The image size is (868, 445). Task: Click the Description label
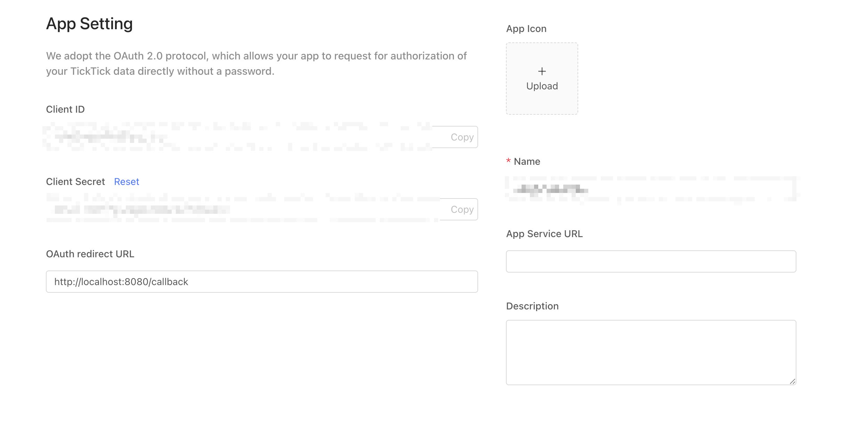532,306
